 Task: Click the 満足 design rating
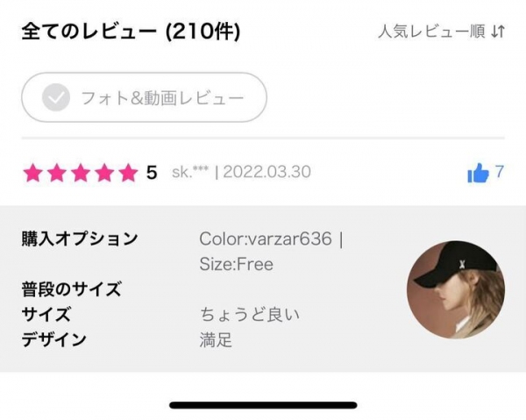click(216, 340)
